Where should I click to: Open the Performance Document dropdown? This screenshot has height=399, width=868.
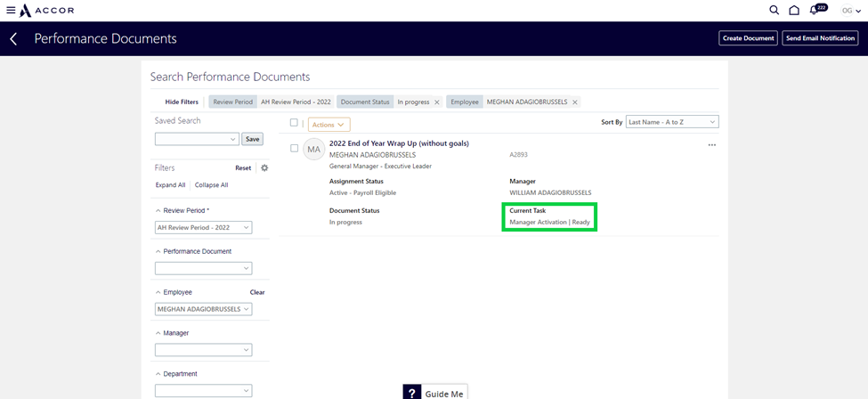(203, 268)
